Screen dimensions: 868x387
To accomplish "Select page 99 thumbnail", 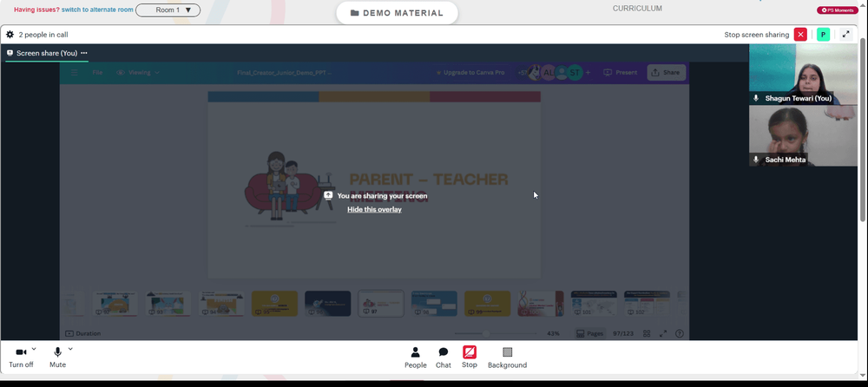I will (487, 304).
